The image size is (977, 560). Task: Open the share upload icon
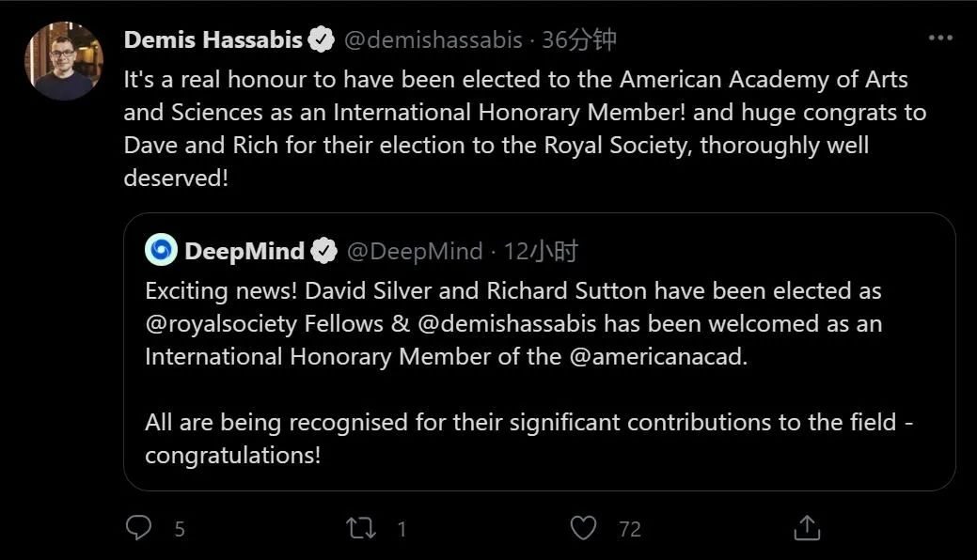coord(806,527)
